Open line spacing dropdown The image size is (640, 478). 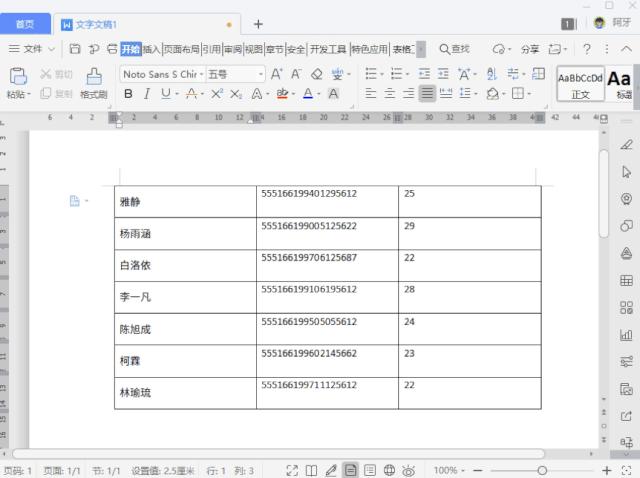[476, 94]
